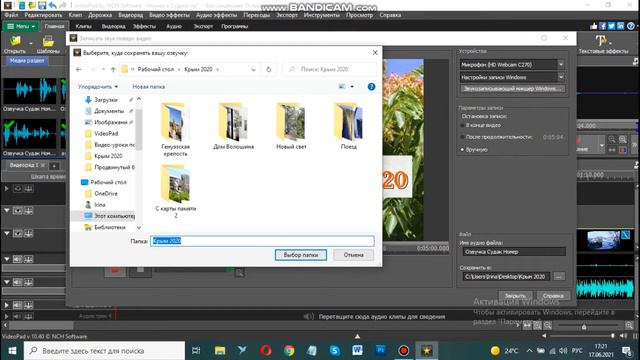Go up one folder level arrow
The height and width of the screenshot is (360, 640).
(x=113, y=69)
